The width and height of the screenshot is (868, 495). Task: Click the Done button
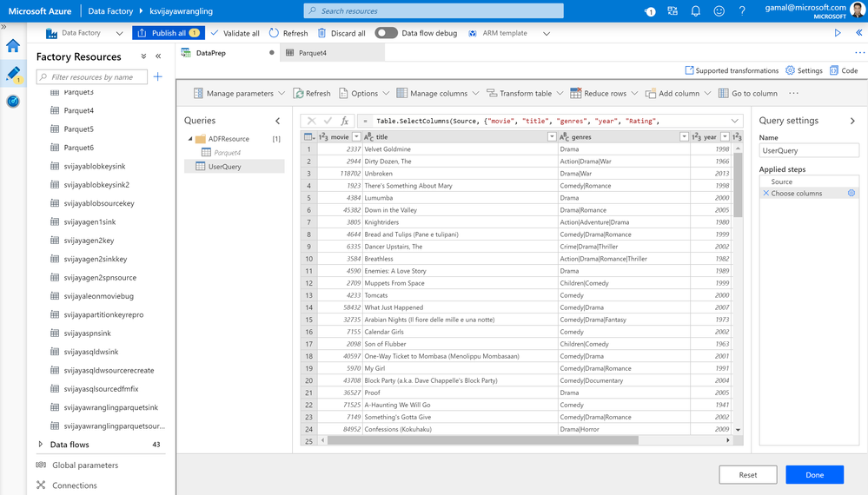(x=814, y=474)
